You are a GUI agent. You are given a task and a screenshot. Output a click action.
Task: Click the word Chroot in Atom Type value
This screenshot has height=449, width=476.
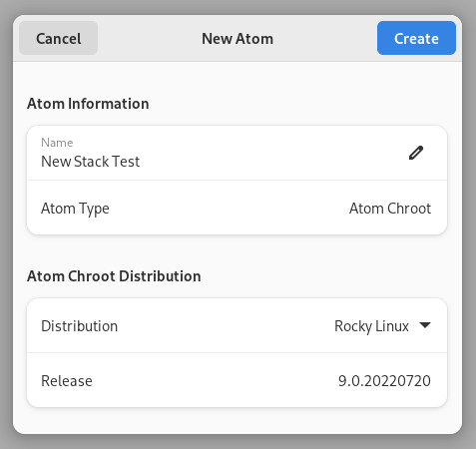409,209
